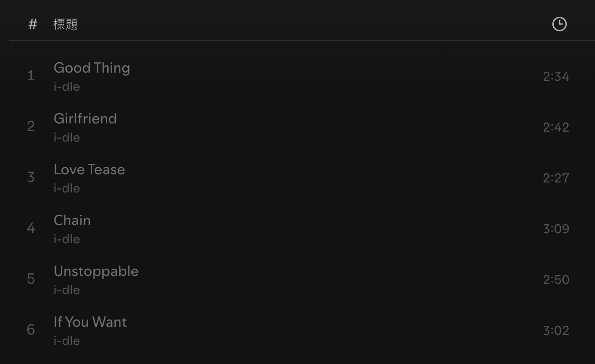Click i-dle artist below Love Tease
This screenshot has height=364, width=595.
[x=67, y=188]
